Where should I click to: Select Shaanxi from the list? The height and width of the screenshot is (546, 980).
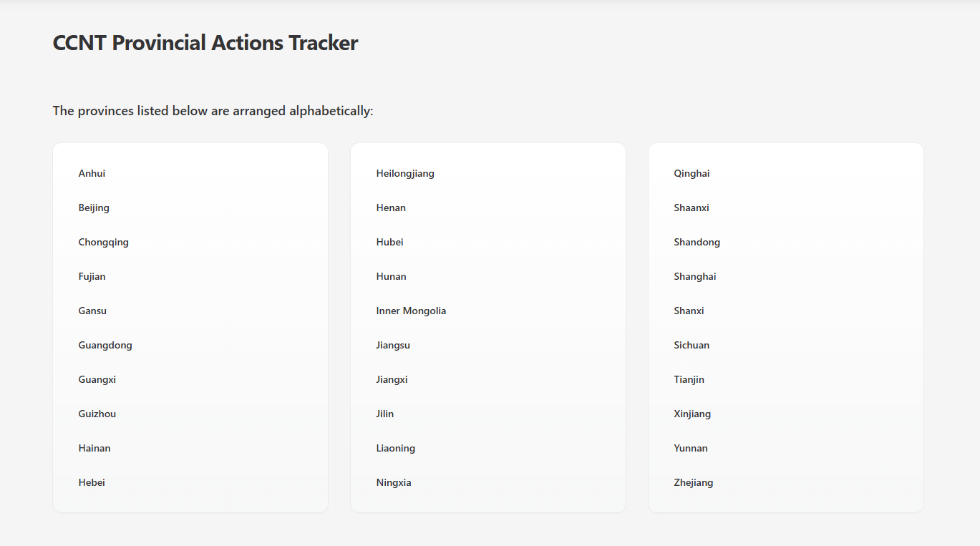(x=692, y=208)
